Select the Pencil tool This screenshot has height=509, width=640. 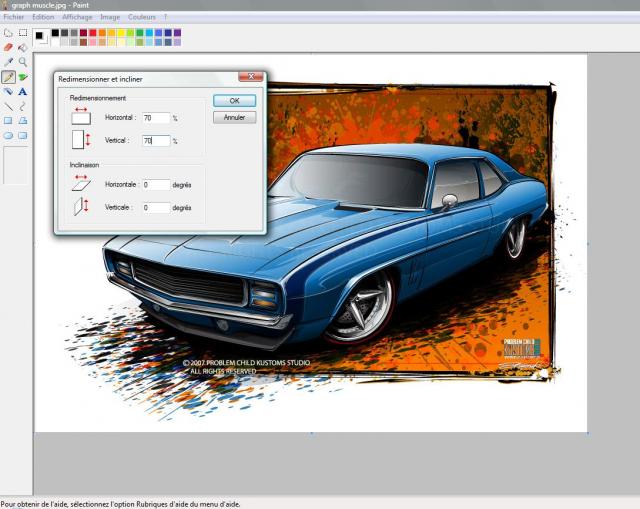(x=8, y=77)
